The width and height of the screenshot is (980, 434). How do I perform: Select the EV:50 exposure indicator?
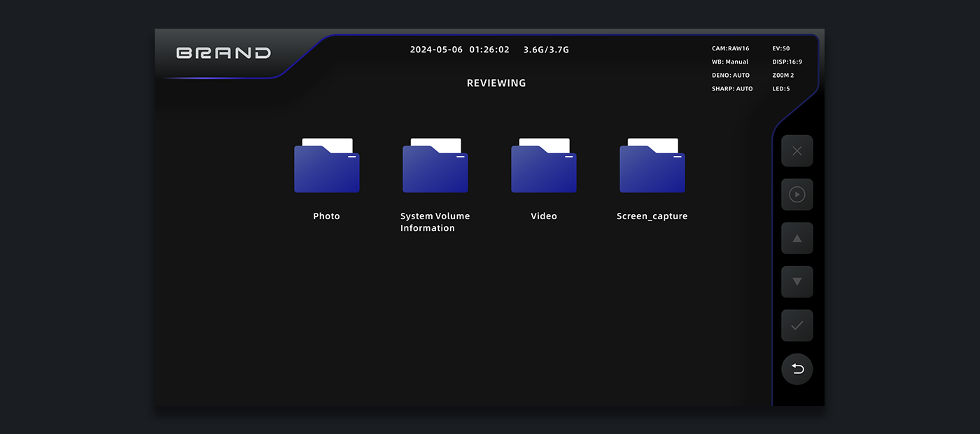coord(781,49)
